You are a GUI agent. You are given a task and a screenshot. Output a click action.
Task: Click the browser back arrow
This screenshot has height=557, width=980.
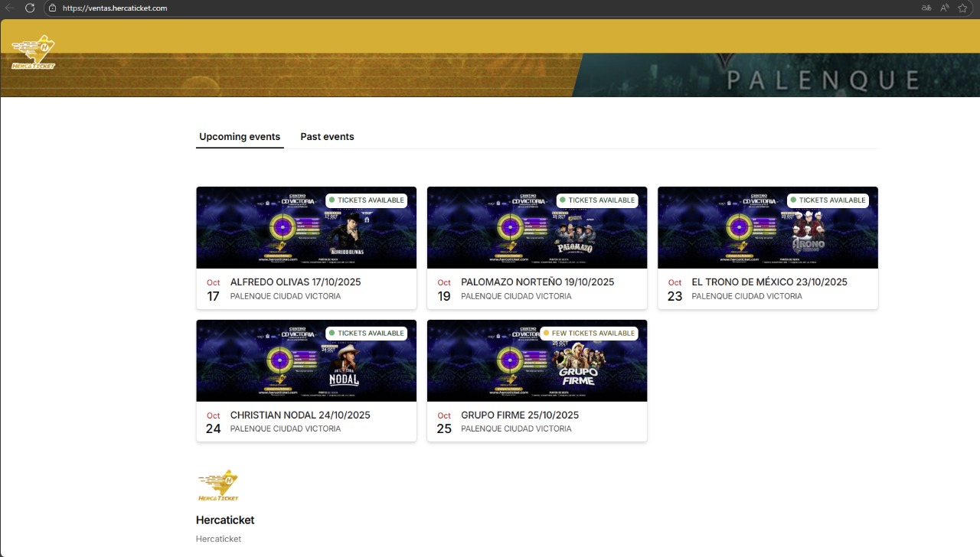[10, 8]
